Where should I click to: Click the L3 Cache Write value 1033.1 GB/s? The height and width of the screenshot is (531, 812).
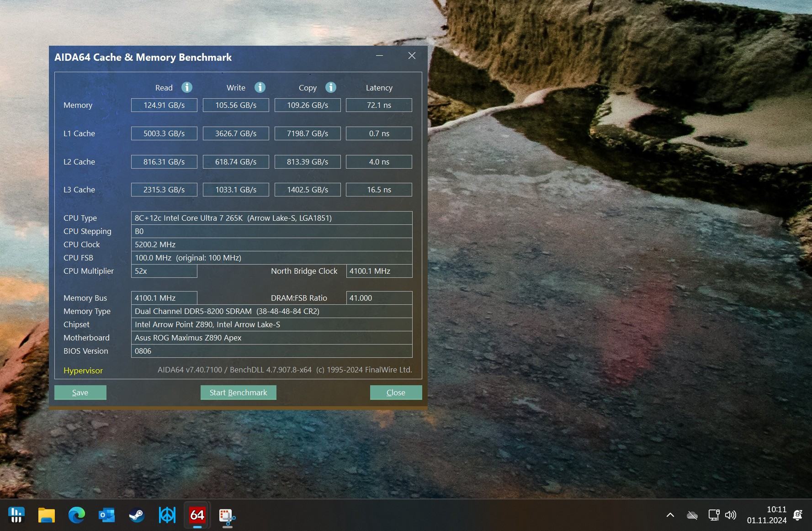pyautogui.click(x=236, y=190)
